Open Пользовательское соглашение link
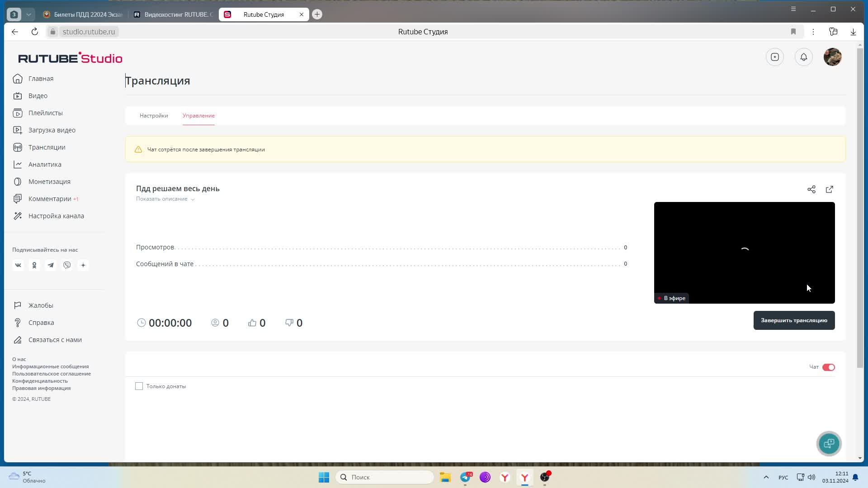This screenshot has width=868, height=488. 52,374
